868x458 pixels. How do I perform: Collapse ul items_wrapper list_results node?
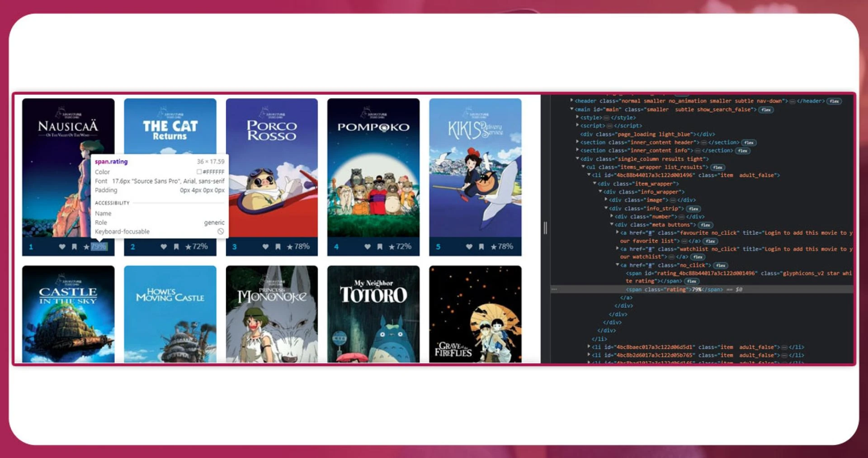coord(583,167)
